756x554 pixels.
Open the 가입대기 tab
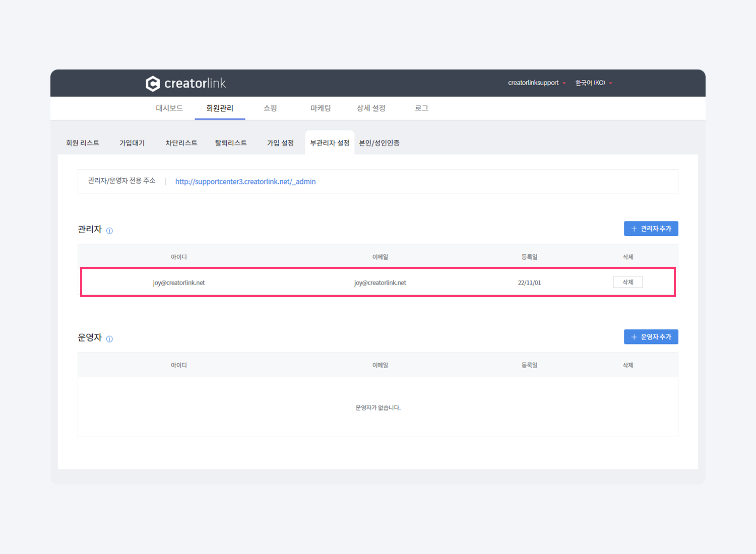tap(132, 143)
